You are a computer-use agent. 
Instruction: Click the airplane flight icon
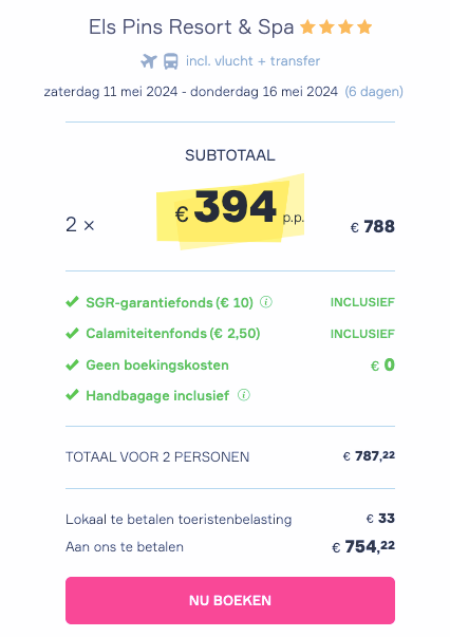pos(149,61)
